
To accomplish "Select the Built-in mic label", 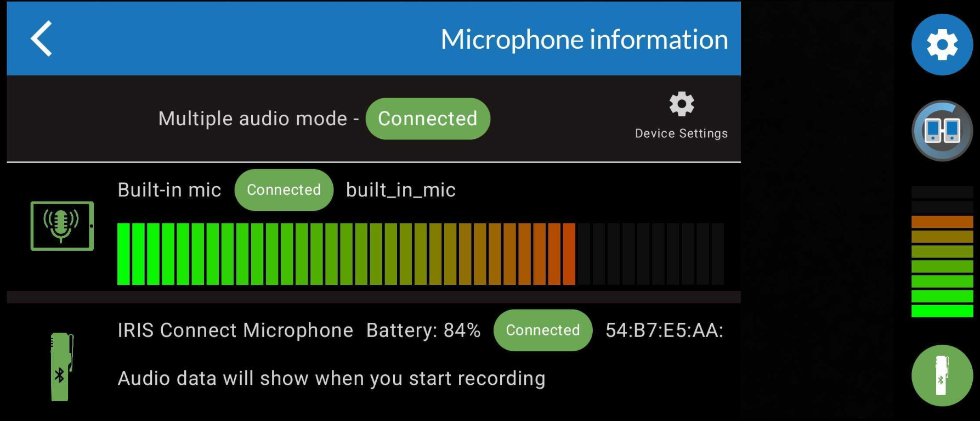I will coord(169,190).
